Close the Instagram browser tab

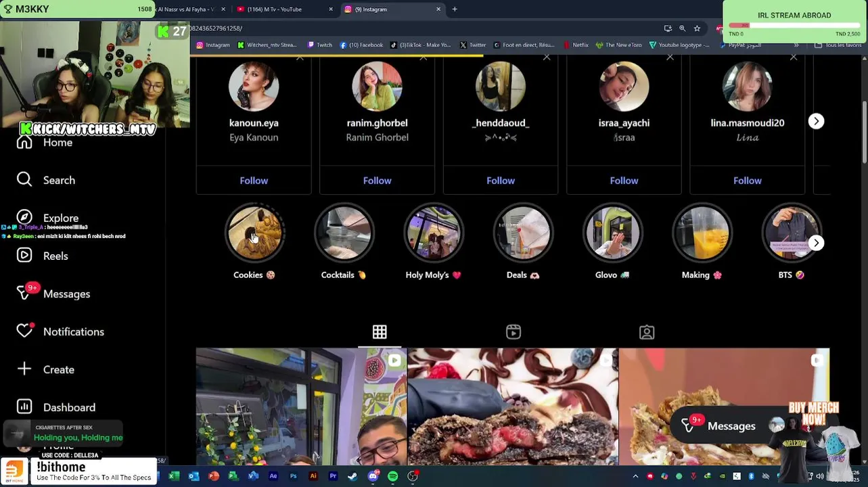(x=438, y=9)
